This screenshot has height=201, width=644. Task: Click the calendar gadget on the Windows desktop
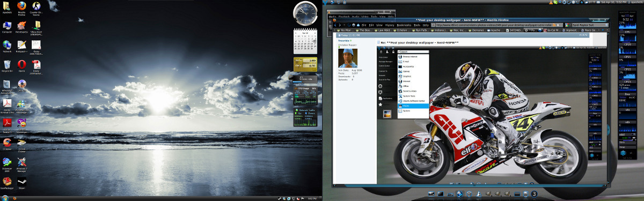[305, 42]
